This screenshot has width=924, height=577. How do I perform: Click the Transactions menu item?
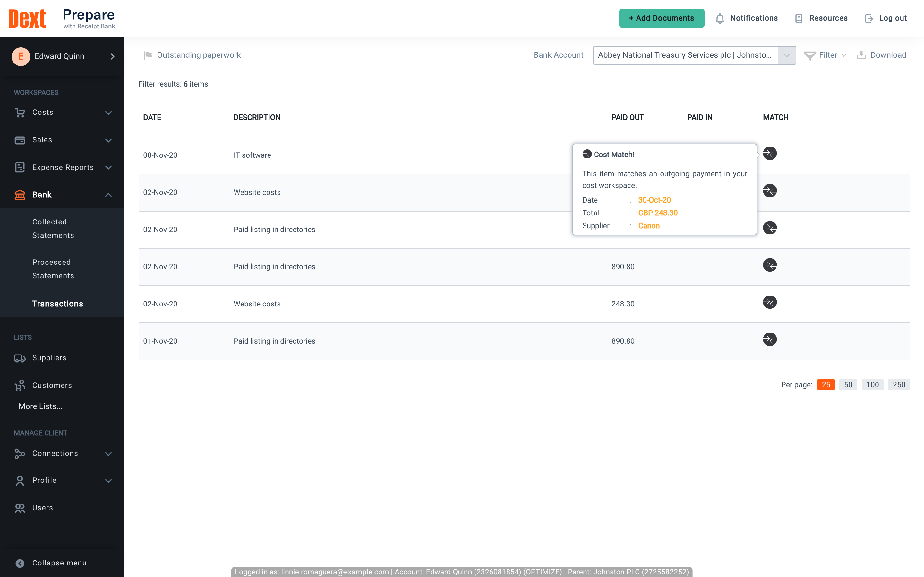click(57, 304)
